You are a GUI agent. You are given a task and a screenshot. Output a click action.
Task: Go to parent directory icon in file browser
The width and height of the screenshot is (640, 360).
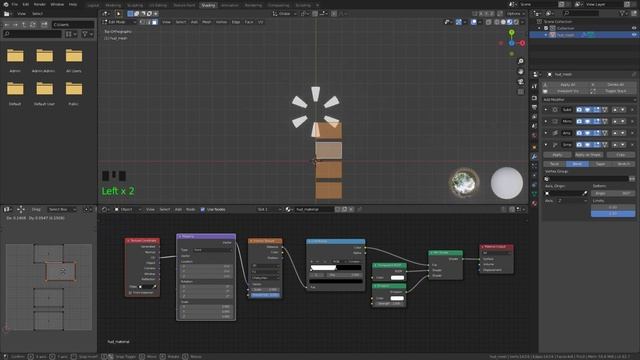tap(24, 24)
